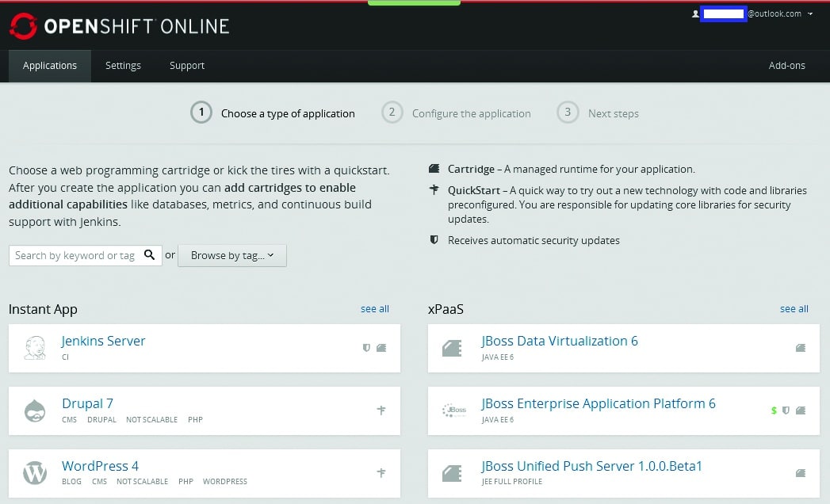Click the green dollar sign icon
Viewport: 830px width, 504px height.
pos(774,410)
